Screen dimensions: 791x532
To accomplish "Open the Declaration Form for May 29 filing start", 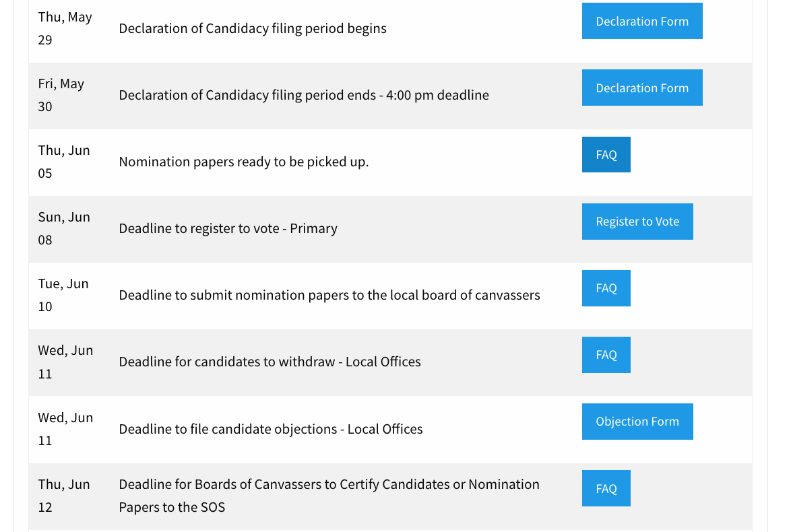I will point(641,21).
